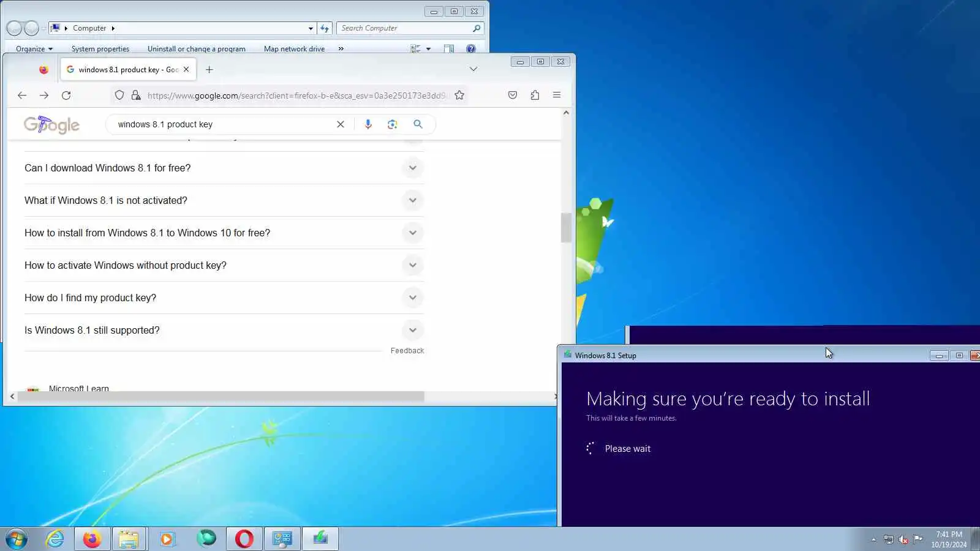
Task: Close the windows 8.1 product key tab
Action: (186, 70)
